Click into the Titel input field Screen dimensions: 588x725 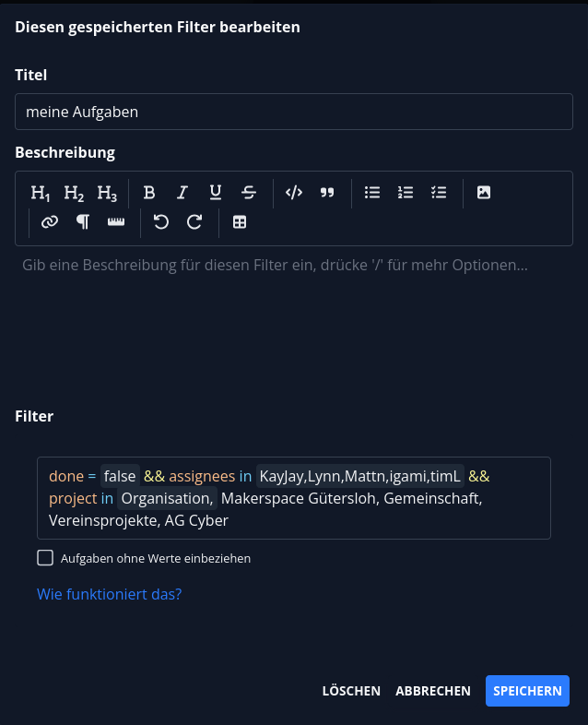[294, 112]
